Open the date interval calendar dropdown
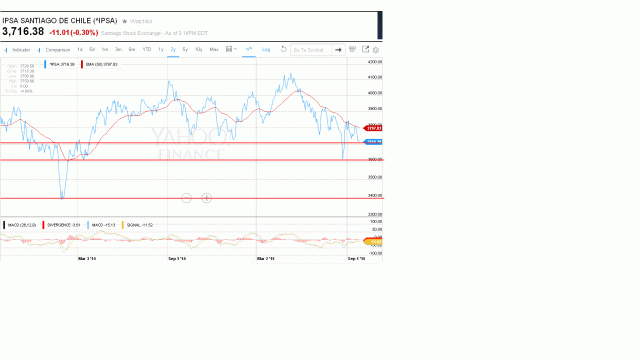 (231, 49)
